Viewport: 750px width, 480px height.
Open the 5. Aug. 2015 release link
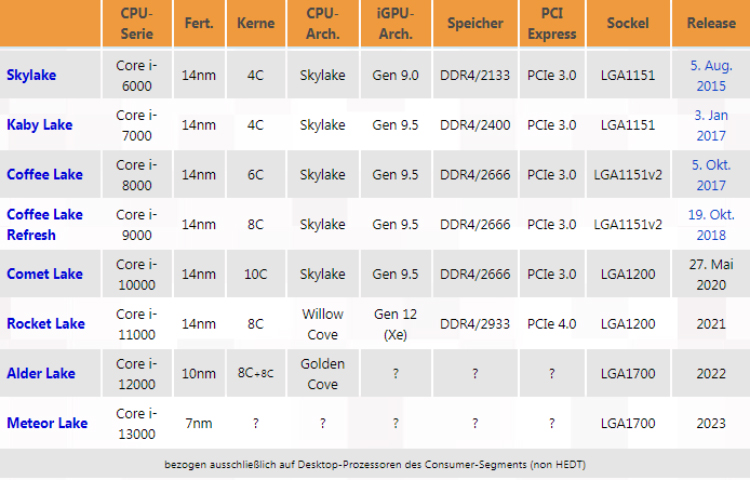[x=711, y=75]
